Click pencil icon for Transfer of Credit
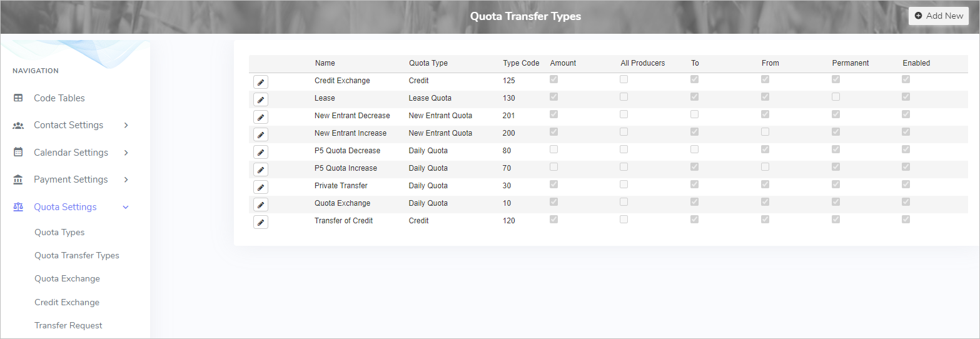 261,222
